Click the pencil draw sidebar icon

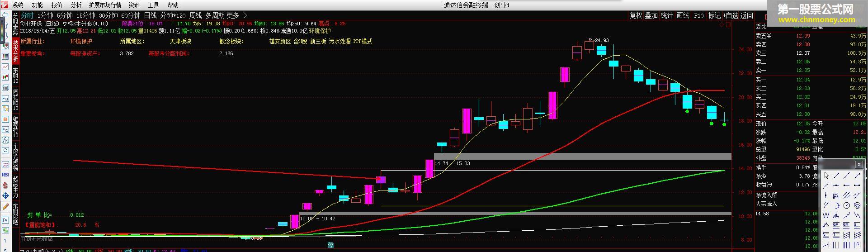point(5,206)
